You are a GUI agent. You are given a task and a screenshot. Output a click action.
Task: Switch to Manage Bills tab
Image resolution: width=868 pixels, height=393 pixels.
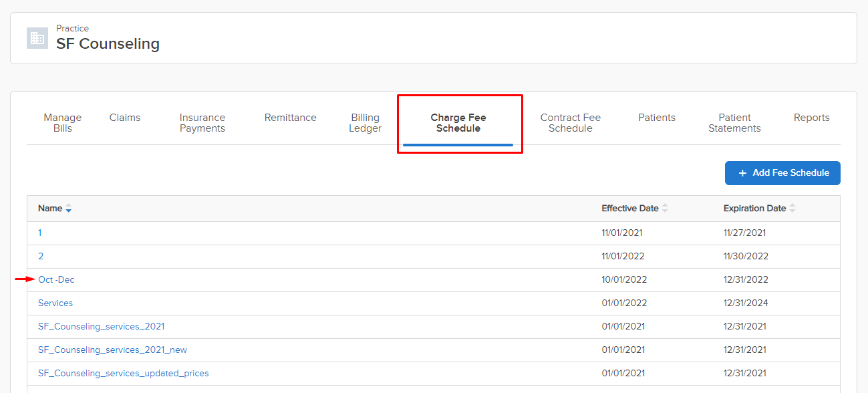click(x=63, y=123)
